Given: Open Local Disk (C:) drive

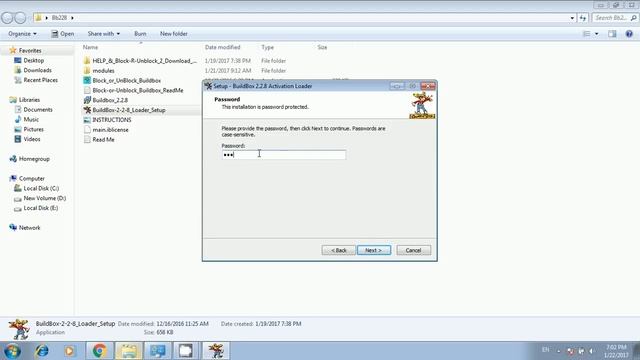Looking at the screenshot, I should tap(37, 188).
